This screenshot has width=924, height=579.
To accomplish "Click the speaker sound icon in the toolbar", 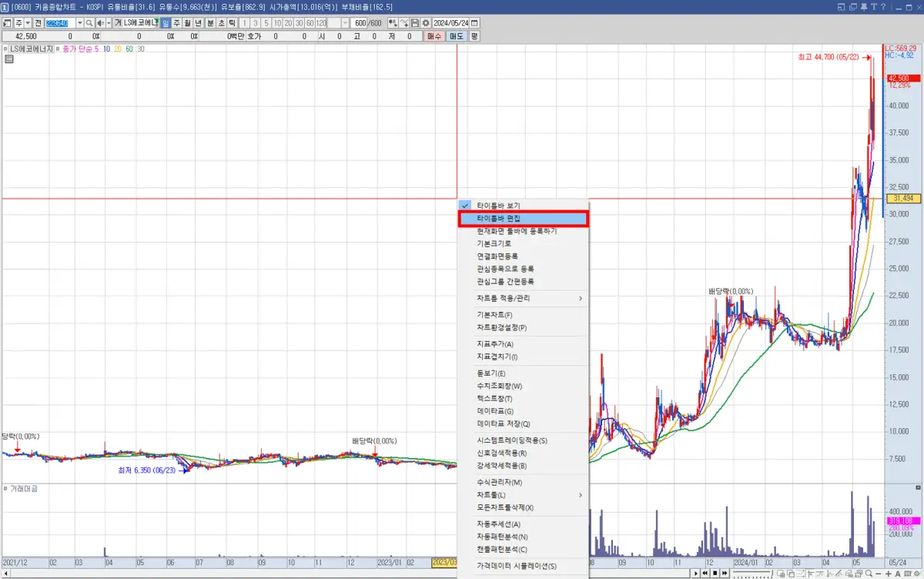I will tap(100, 23).
